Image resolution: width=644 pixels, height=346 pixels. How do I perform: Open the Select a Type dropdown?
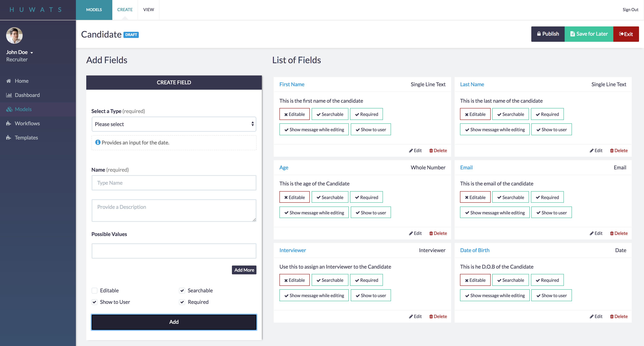pos(174,124)
